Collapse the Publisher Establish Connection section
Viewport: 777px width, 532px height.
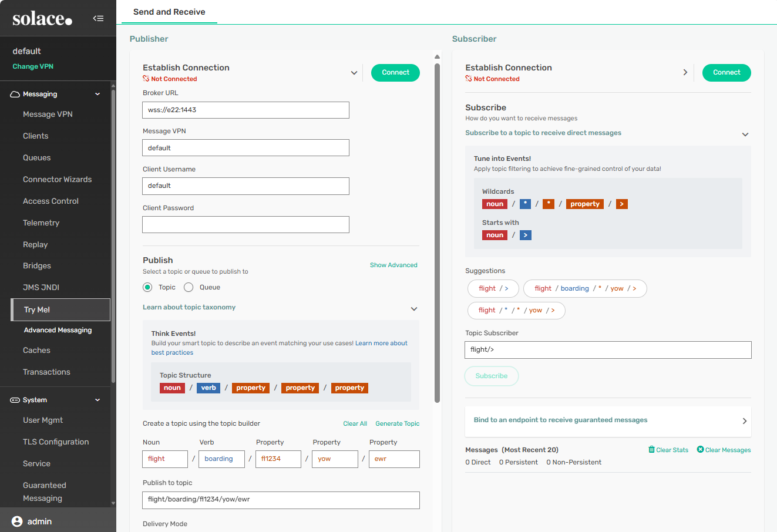[x=354, y=73]
